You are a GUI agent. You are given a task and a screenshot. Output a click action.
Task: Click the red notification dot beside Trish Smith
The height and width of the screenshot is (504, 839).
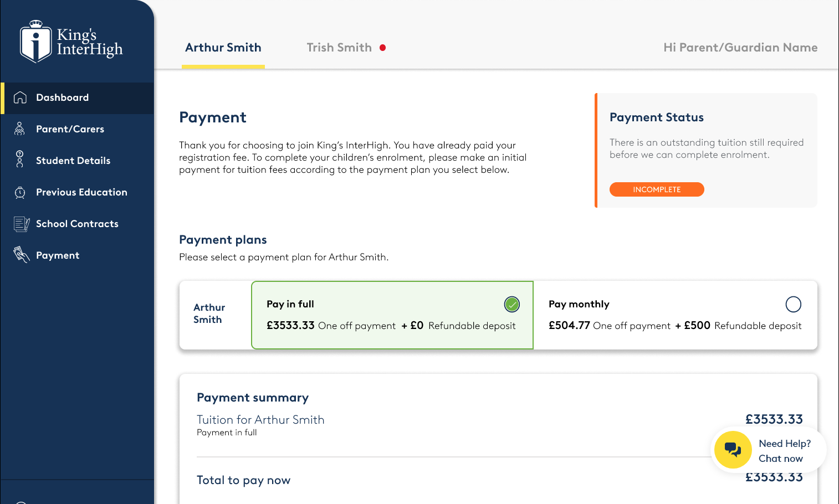tap(382, 48)
